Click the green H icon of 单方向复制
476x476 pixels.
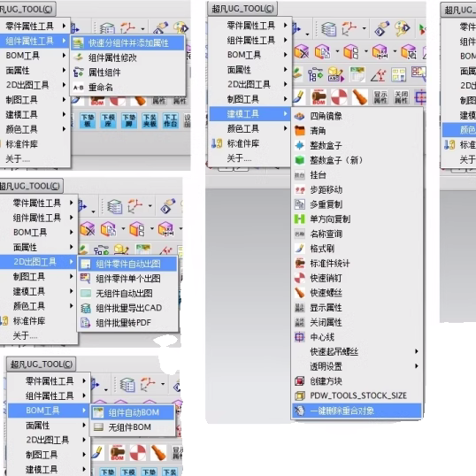pos(300,219)
